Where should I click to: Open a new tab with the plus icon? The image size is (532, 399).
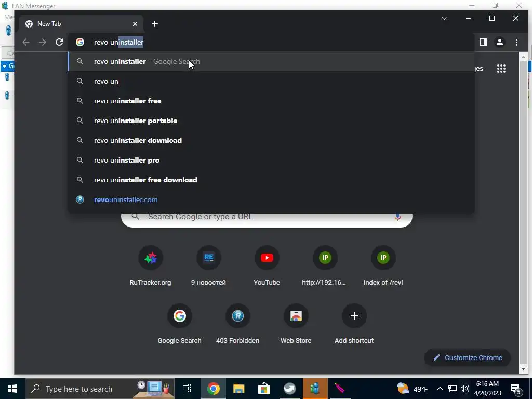[155, 24]
